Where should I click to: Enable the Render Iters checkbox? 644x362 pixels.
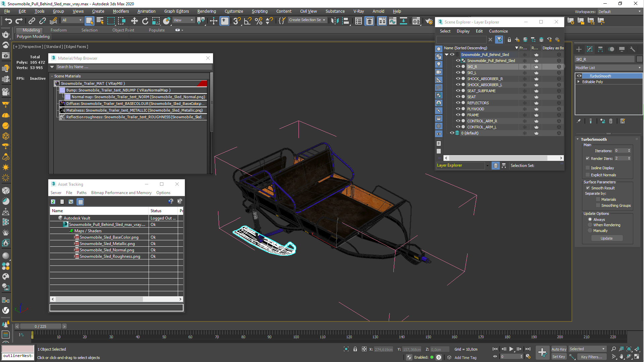pos(588,159)
